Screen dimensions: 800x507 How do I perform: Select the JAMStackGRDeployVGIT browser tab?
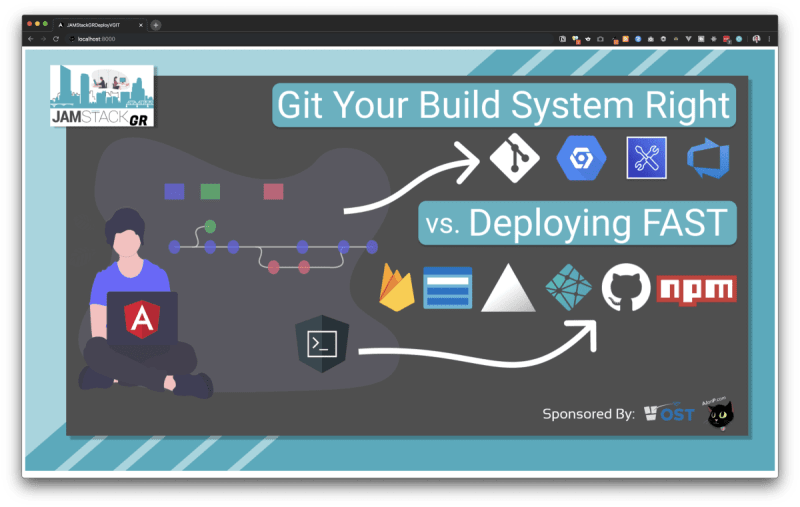click(x=98, y=25)
